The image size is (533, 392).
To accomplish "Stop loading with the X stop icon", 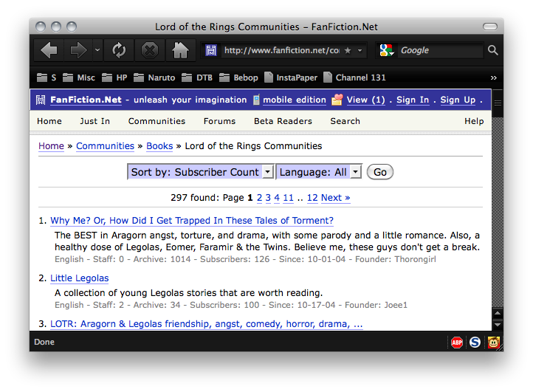I will (150, 50).
